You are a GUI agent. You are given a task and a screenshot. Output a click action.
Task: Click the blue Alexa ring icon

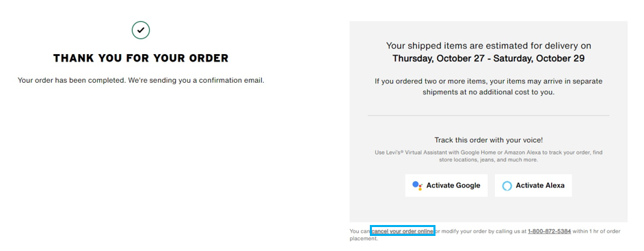tap(507, 185)
